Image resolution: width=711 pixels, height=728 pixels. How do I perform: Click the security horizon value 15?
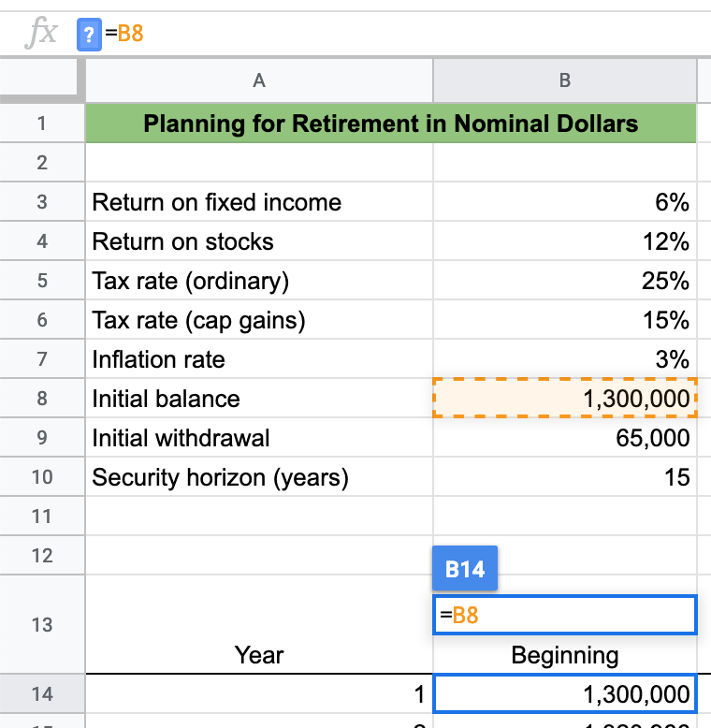click(565, 477)
